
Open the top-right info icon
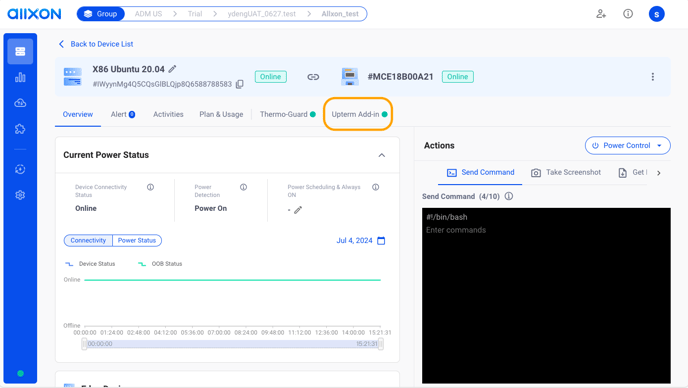tap(628, 14)
